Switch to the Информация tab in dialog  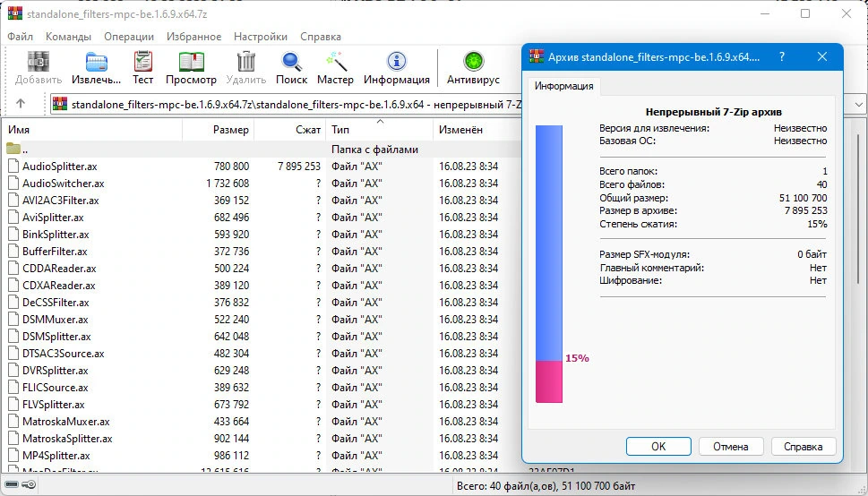pos(563,86)
